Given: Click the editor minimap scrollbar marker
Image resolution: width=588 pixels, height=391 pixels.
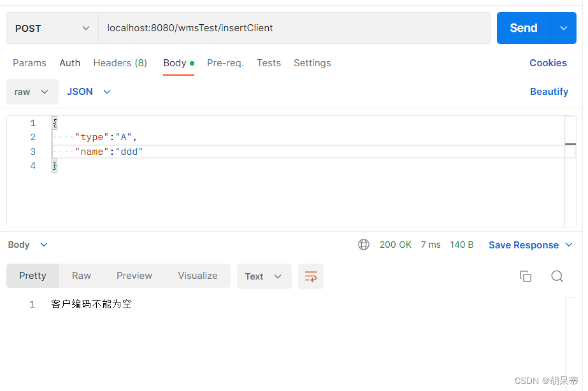Looking at the screenshot, I should 570,144.
